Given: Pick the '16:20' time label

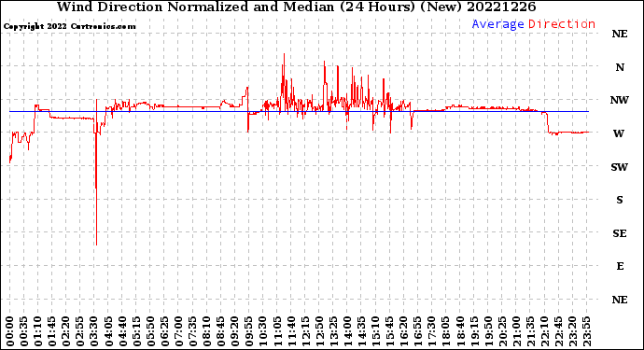Looking at the screenshot, I should coord(404,331).
